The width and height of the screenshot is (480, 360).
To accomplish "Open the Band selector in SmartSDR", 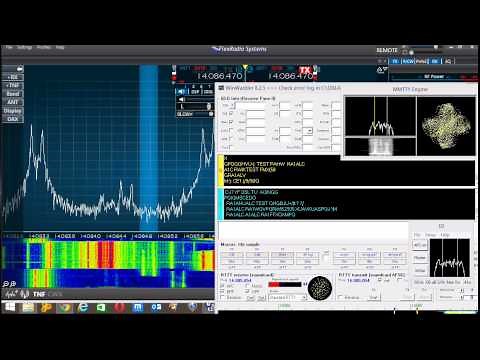I will tap(13, 94).
